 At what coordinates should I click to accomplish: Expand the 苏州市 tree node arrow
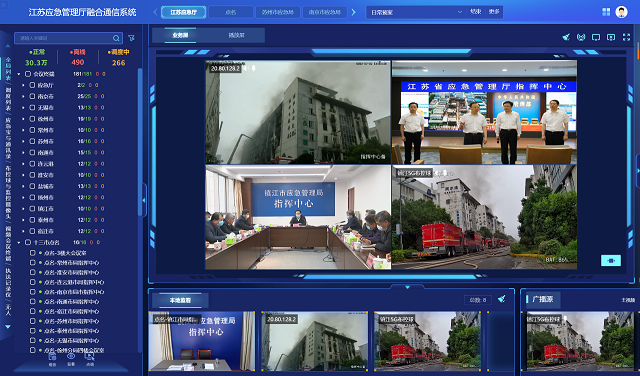[23, 141]
